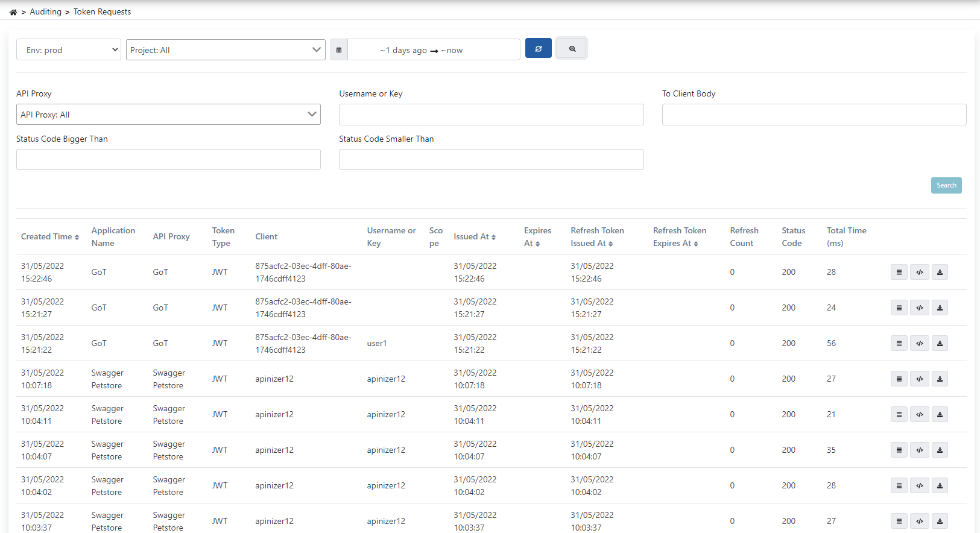Open details list for the 10:07:18 row
Screen dimensions: 980x533
pos(899,379)
